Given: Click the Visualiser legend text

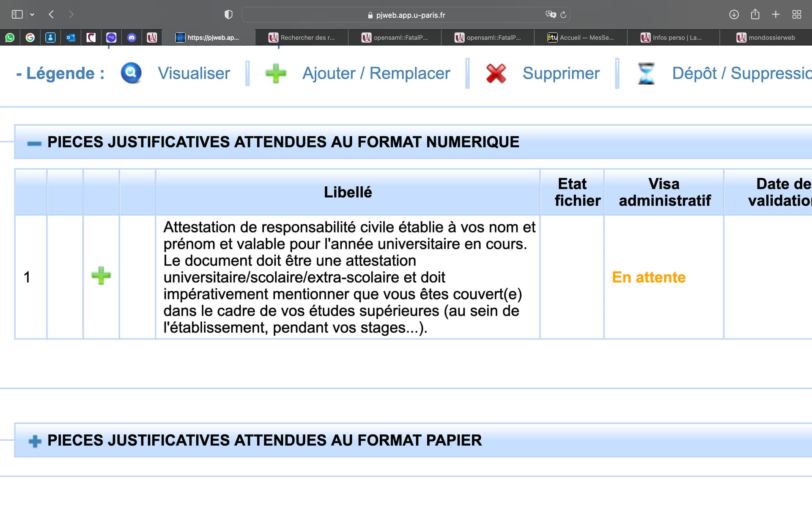Looking at the screenshot, I should [x=194, y=73].
